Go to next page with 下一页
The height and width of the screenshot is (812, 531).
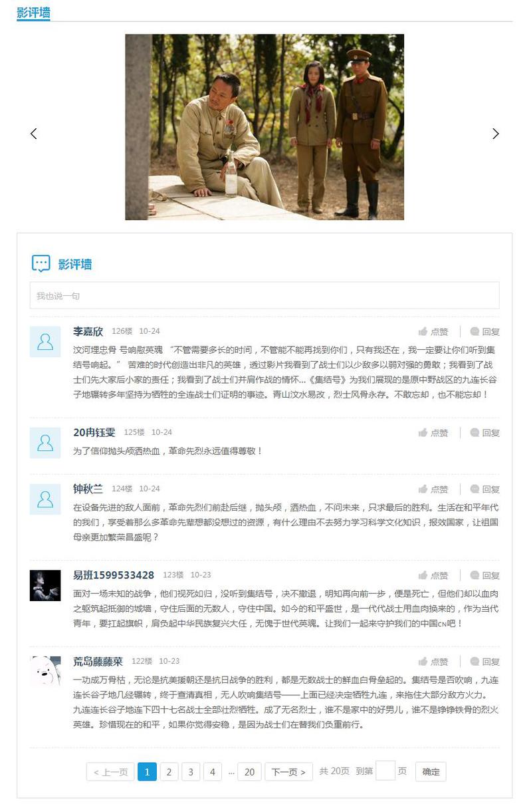click(x=288, y=771)
